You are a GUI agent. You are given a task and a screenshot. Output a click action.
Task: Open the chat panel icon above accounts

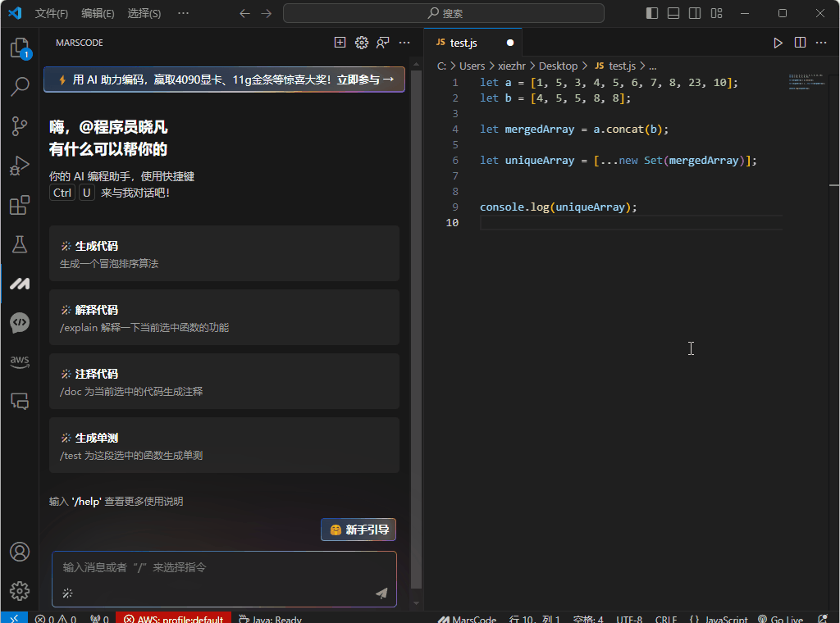click(20, 401)
